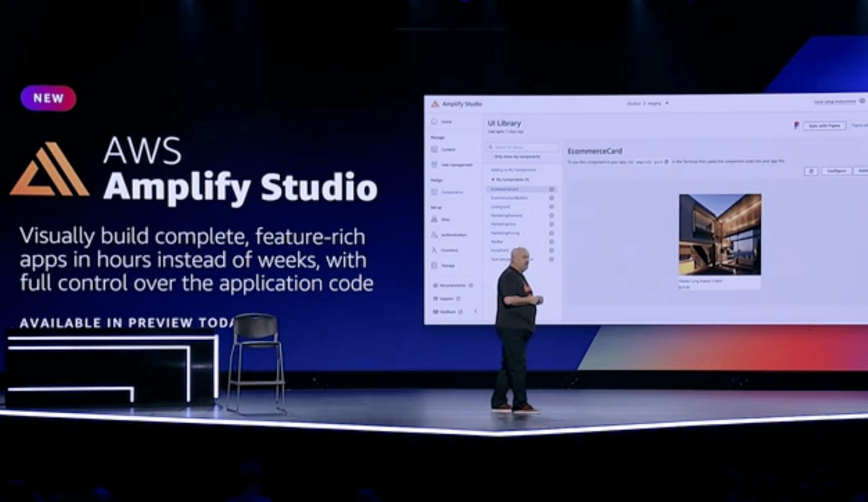Select MarketingPricing in the component list
Screen dimensions: 868x502
point(505,233)
